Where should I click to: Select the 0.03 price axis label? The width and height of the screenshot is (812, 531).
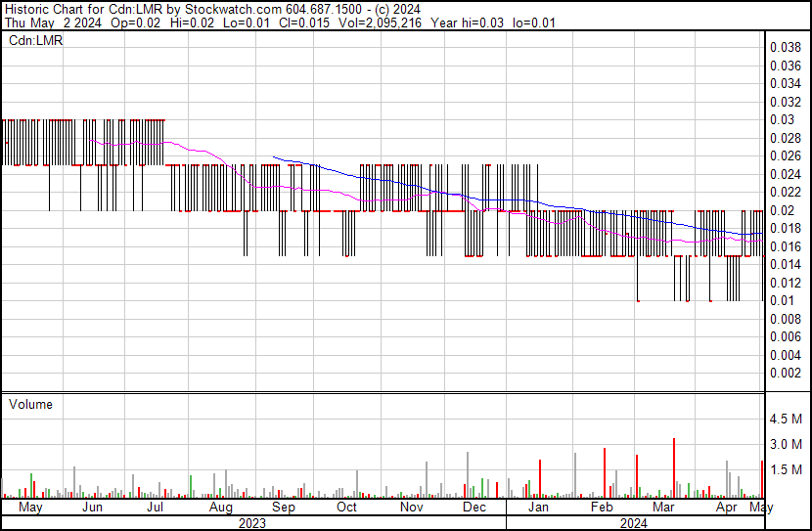pyautogui.click(x=783, y=119)
